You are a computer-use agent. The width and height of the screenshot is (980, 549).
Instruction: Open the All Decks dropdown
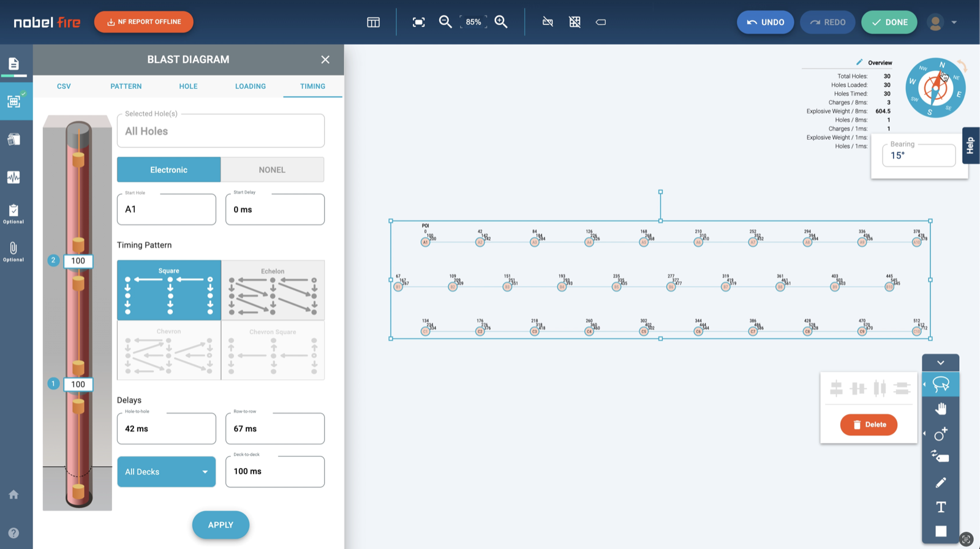(x=167, y=472)
